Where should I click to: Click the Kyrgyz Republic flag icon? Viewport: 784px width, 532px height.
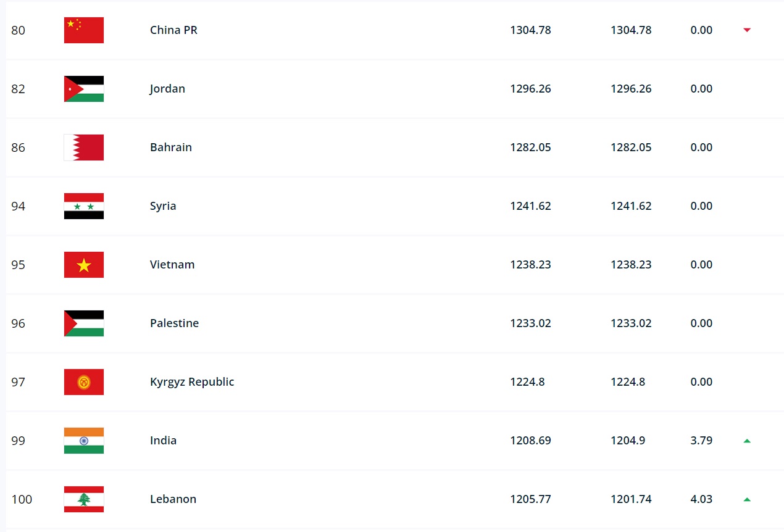[84, 382]
